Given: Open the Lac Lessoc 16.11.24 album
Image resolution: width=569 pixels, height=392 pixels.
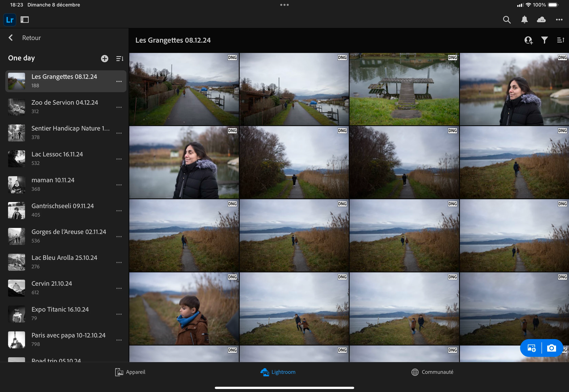Looking at the screenshot, I should pos(57,158).
